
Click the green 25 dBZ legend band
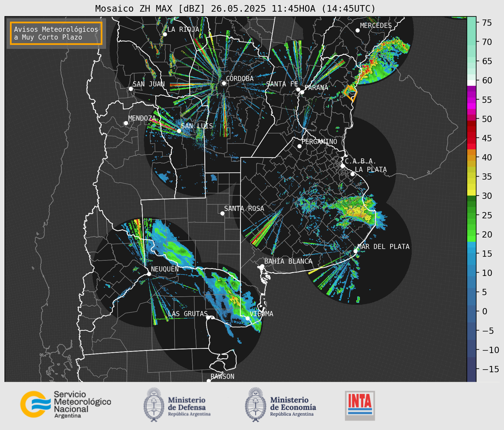point(471,215)
